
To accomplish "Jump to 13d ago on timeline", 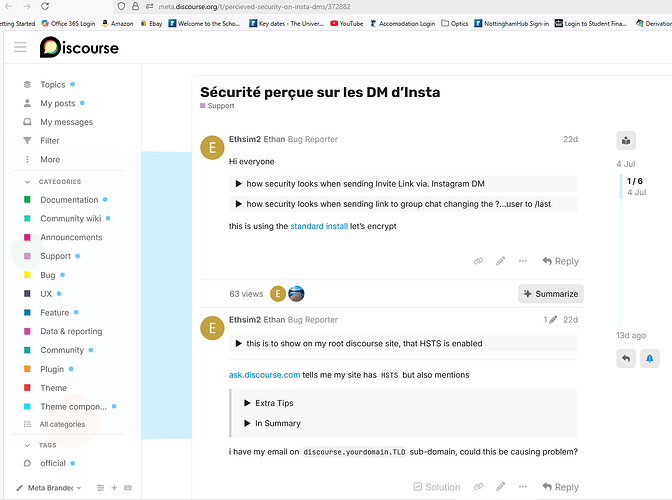I will 631,335.
